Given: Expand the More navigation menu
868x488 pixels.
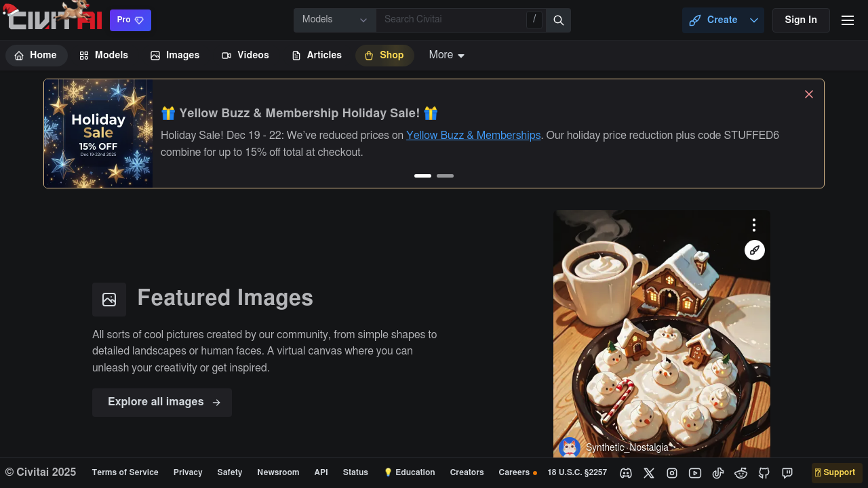Looking at the screenshot, I should coord(447,55).
